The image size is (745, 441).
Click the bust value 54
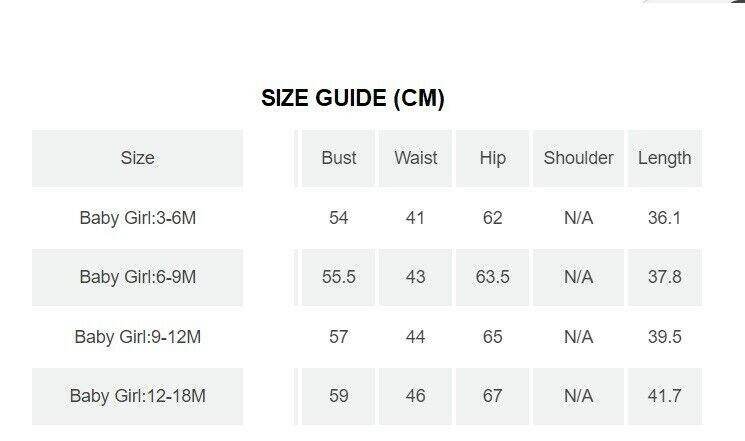pyautogui.click(x=339, y=218)
